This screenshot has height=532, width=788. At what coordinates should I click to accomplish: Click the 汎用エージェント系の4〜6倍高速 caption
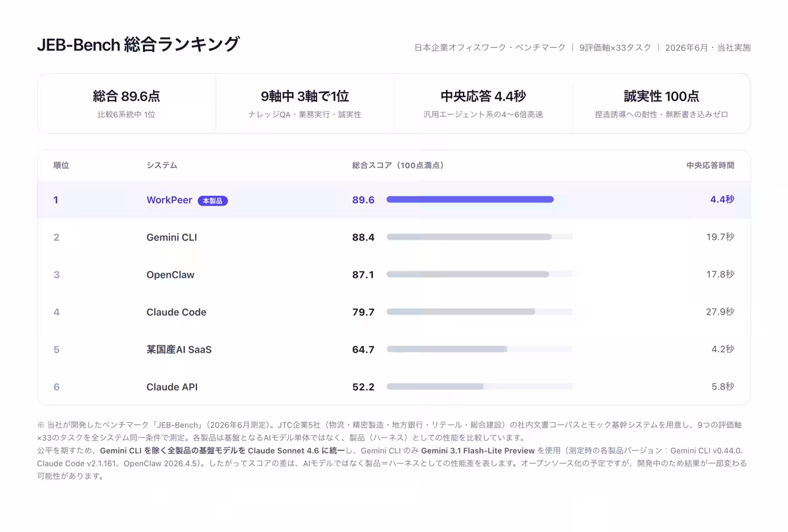click(x=483, y=114)
